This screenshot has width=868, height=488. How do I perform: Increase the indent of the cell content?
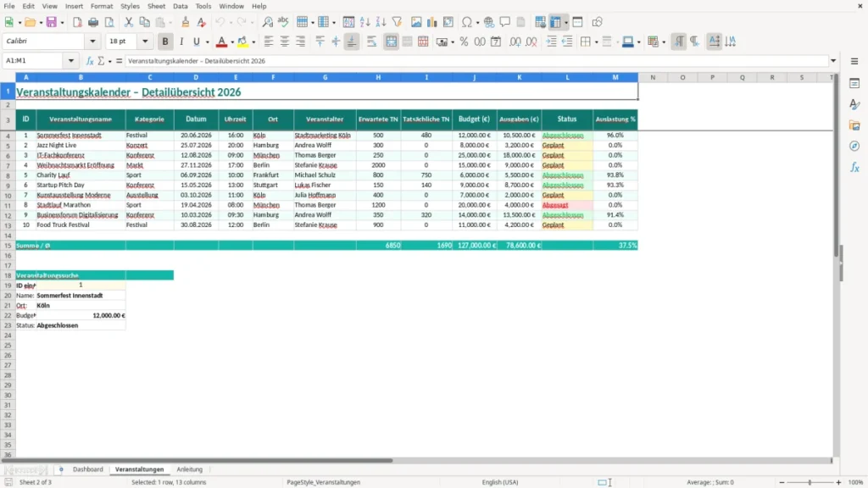coord(551,42)
